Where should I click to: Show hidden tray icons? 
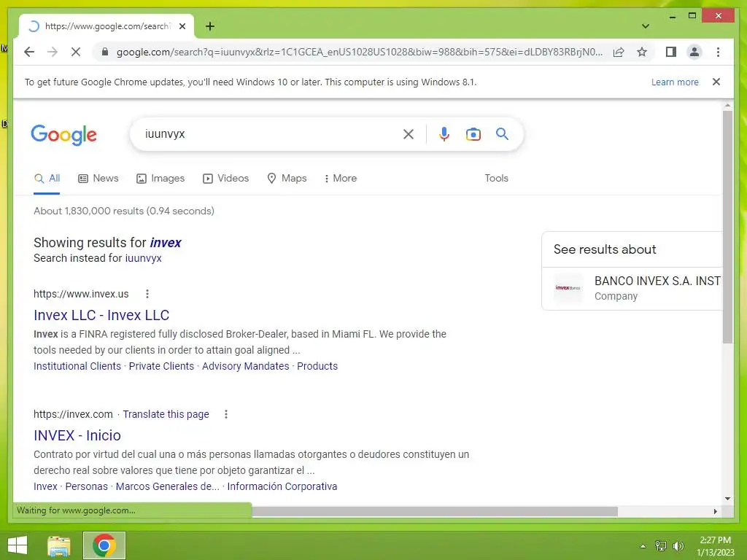click(x=643, y=546)
